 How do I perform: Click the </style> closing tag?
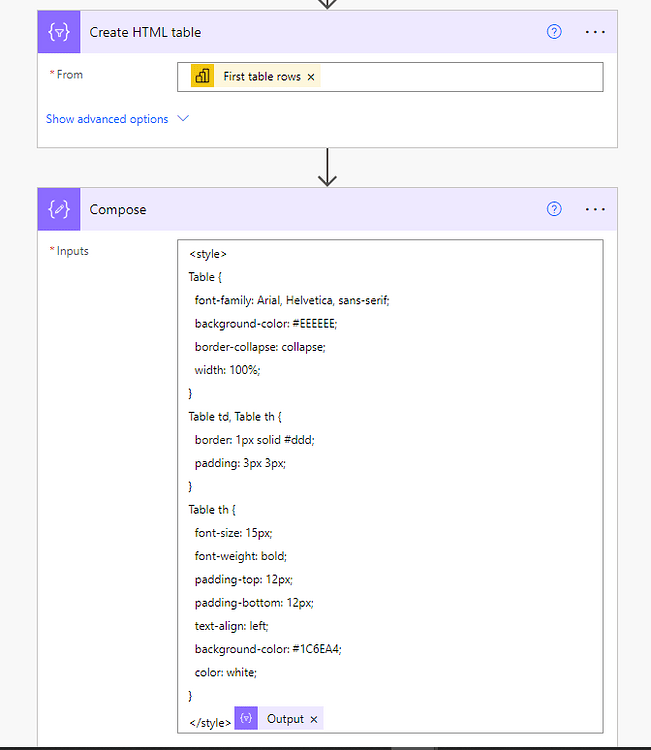coord(210,723)
